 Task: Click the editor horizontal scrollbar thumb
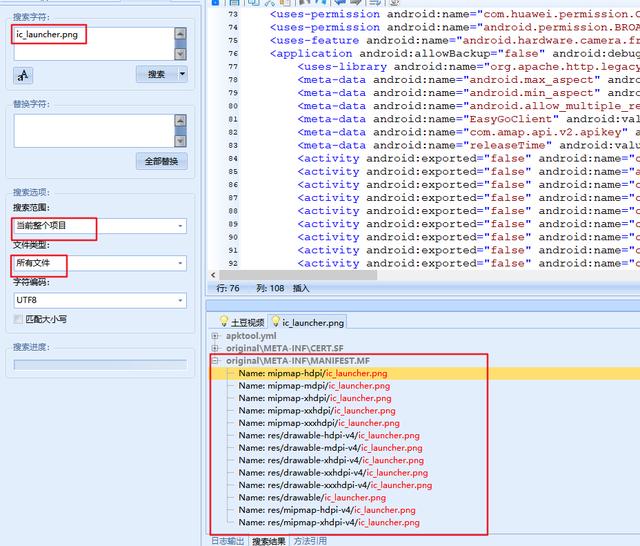pos(298,275)
